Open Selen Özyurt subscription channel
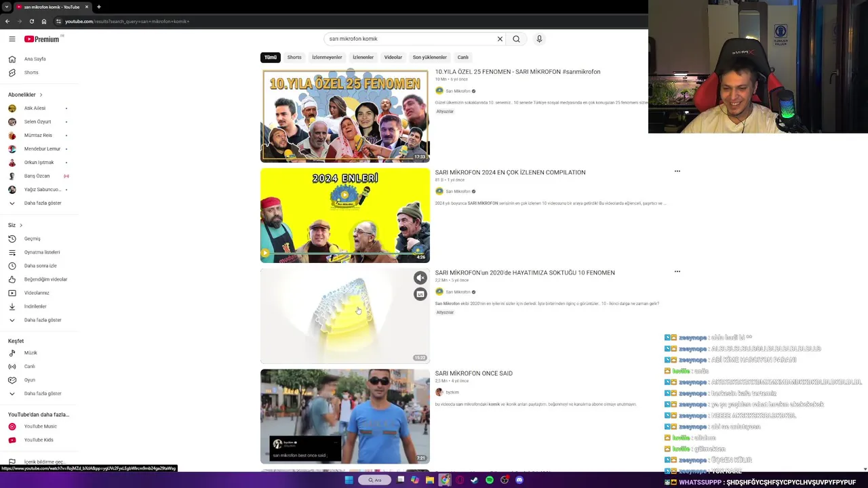This screenshot has width=868, height=488. click(37, 122)
